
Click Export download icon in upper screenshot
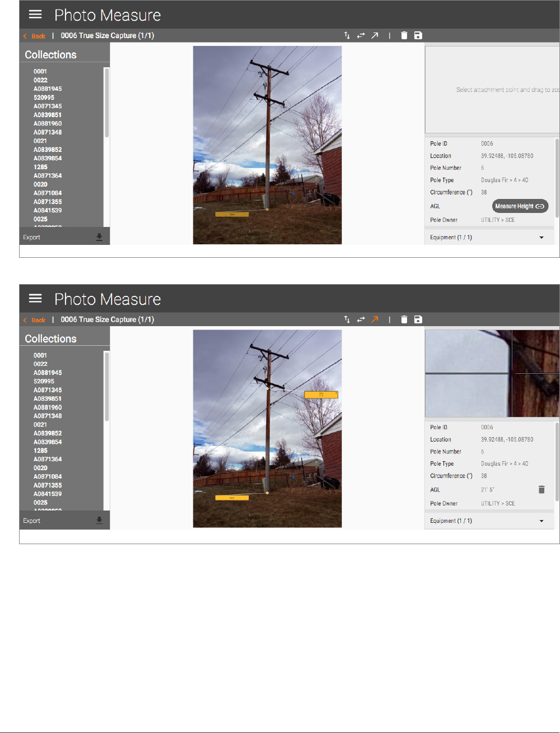(x=99, y=237)
